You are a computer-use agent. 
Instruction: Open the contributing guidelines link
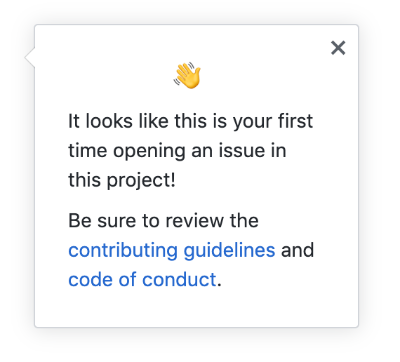[x=172, y=251]
